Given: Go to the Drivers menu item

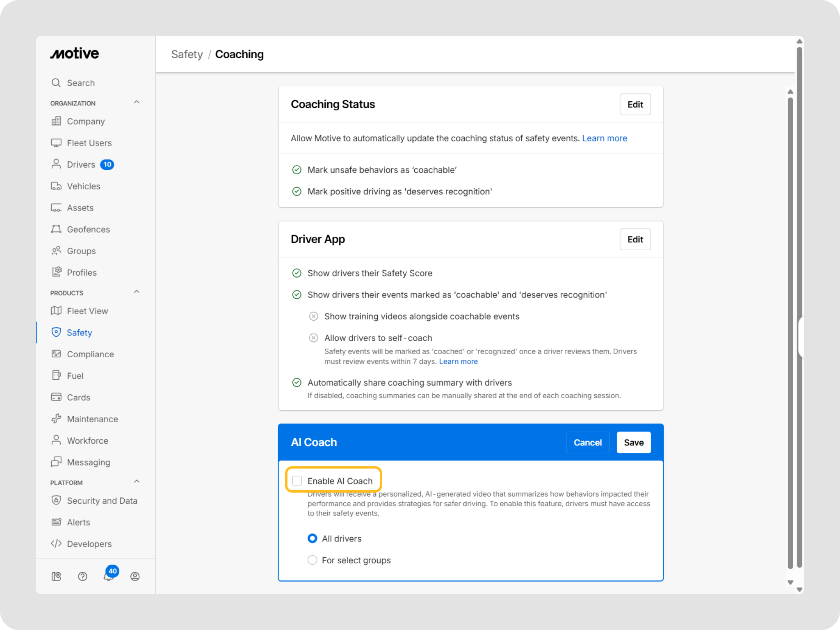Looking at the screenshot, I should [81, 164].
